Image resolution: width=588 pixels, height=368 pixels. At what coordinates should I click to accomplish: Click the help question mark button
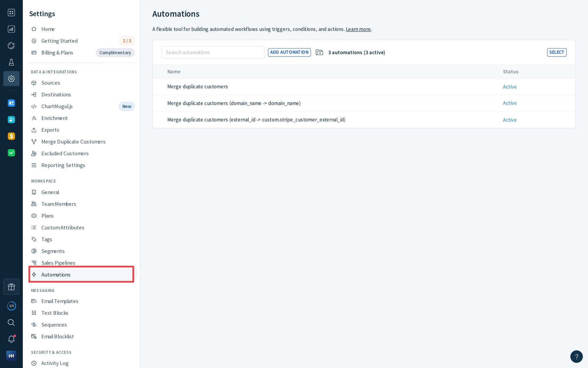[576, 357]
